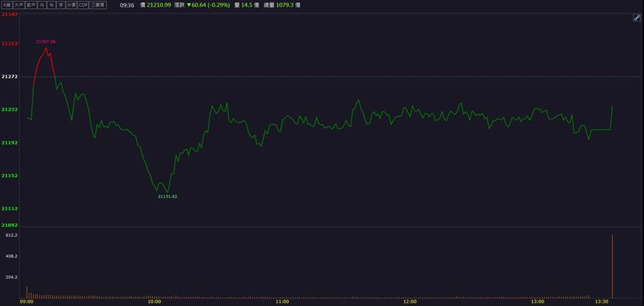Click the day-low label 21131.62
The image size is (644, 306).
coord(168,197)
